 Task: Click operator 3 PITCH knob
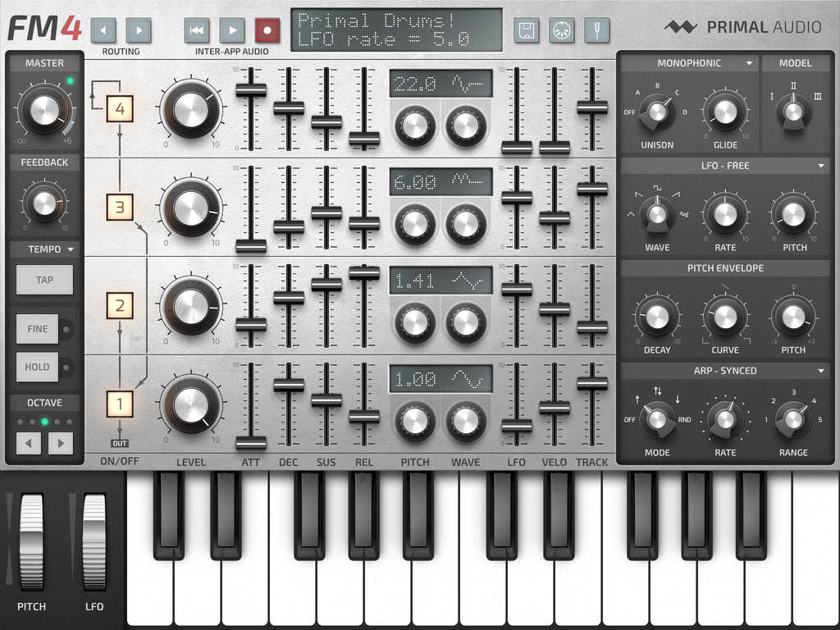tap(415, 225)
